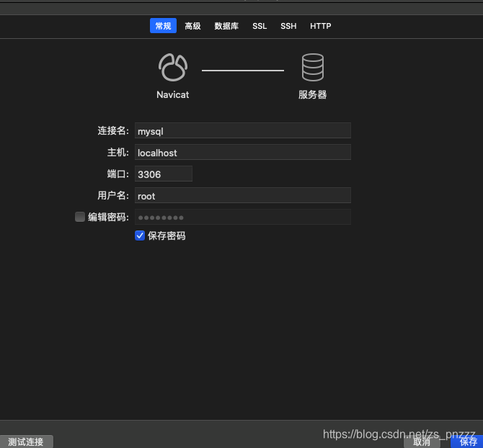The height and width of the screenshot is (448, 483).
Task: Click the 测试连接 button
Action: coord(26,442)
